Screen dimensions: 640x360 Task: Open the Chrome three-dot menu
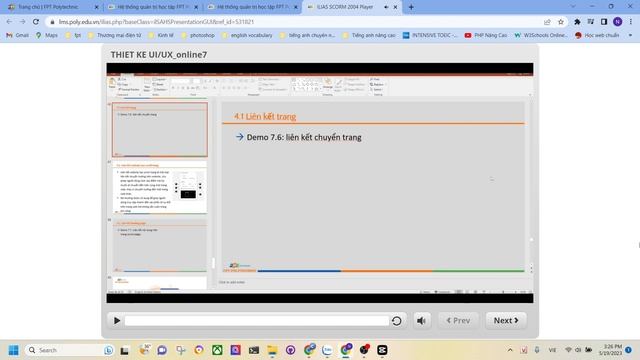(x=631, y=22)
